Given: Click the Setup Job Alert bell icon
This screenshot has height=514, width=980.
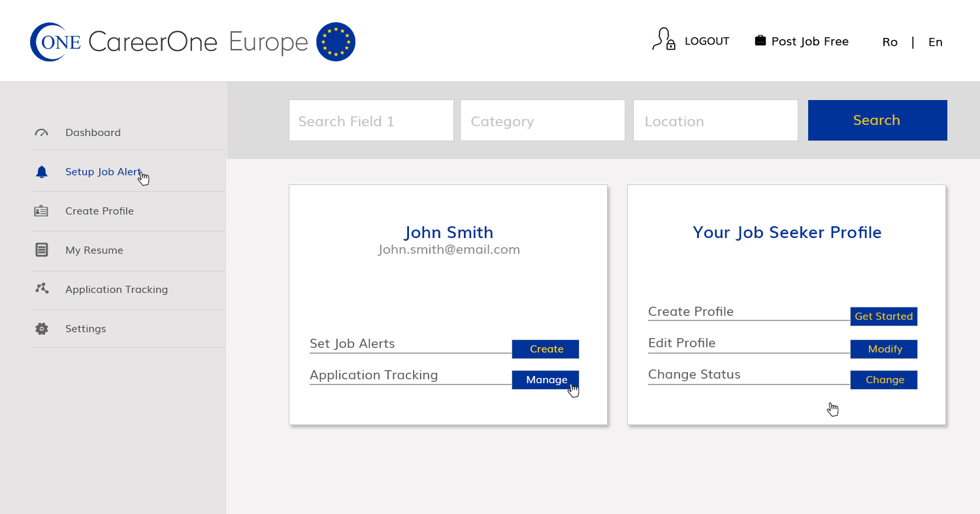Looking at the screenshot, I should [42, 172].
